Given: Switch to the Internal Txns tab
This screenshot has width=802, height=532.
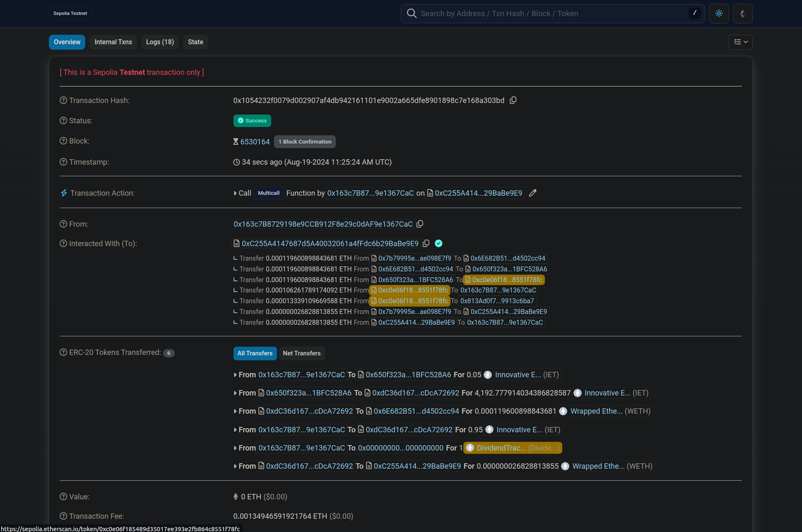Looking at the screenshot, I should [113, 42].
